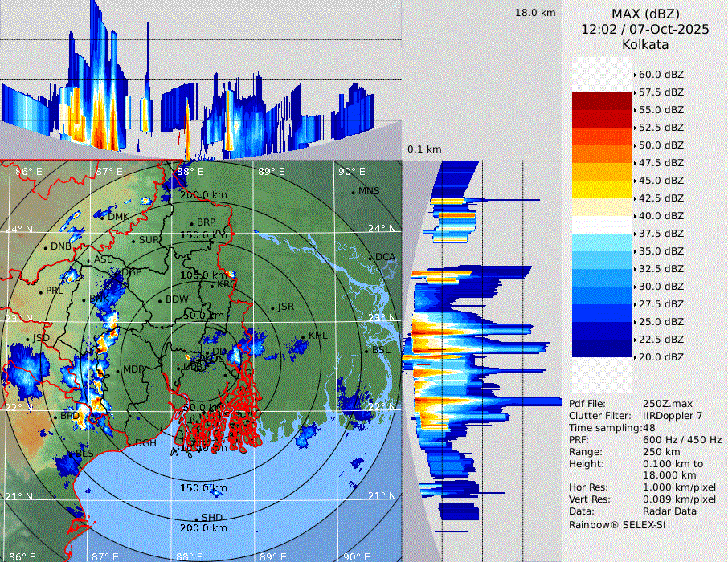728x562 pixels.
Task: Click the MNS station marker dot
Action: tap(353, 192)
